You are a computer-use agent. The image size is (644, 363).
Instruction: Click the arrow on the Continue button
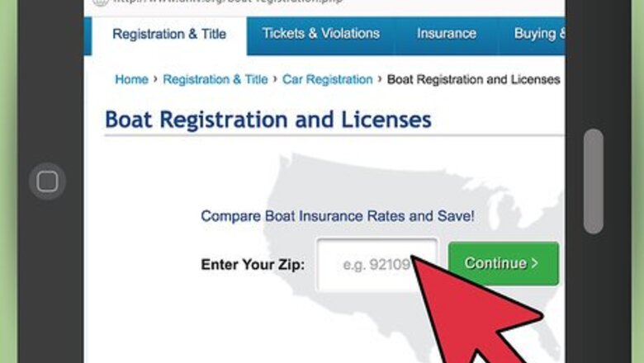pos(534,264)
